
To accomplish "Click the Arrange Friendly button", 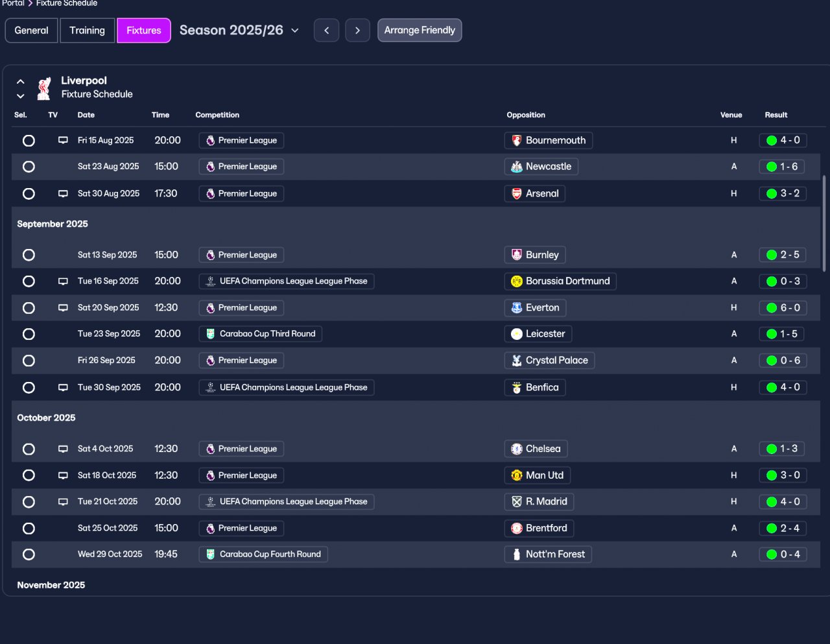I will coord(420,30).
